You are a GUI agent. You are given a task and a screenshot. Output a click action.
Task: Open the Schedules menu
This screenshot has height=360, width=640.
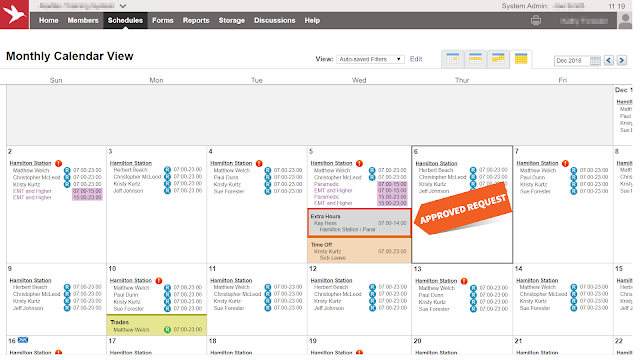click(x=125, y=20)
